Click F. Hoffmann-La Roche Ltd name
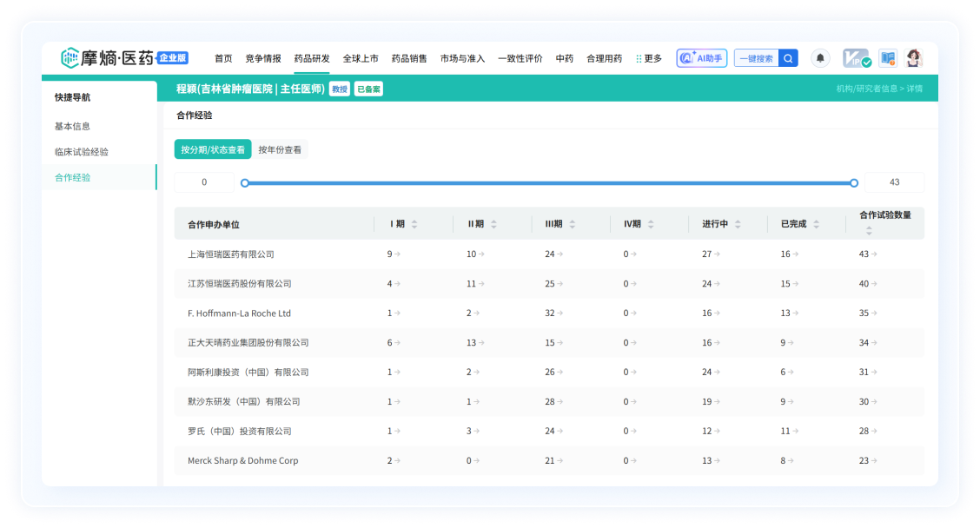The height and width of the screenshot is (528, 980). coord(240,313)
